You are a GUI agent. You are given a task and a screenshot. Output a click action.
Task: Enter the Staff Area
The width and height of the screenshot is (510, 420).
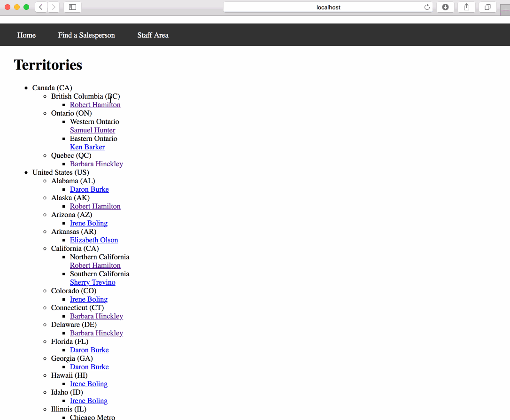coord(153,35)
